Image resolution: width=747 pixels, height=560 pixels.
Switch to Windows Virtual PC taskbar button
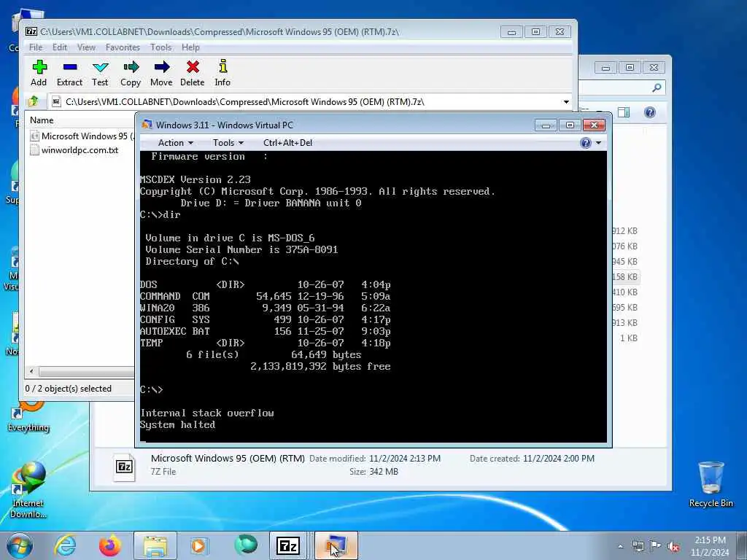(336, 545)
